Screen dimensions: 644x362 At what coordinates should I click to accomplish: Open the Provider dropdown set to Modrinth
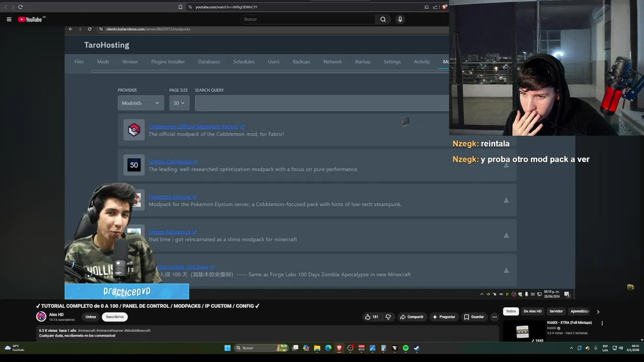click(141, 103)
